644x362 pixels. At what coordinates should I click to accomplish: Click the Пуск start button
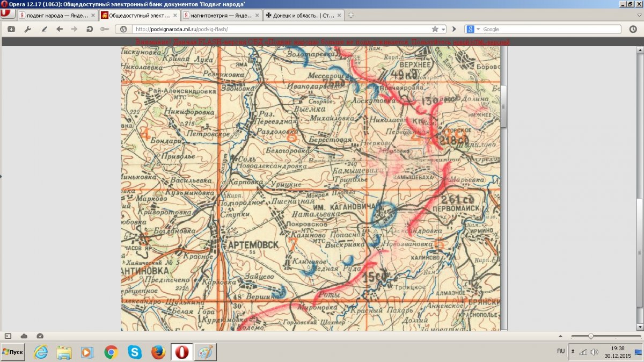click(x=13, y=352)
